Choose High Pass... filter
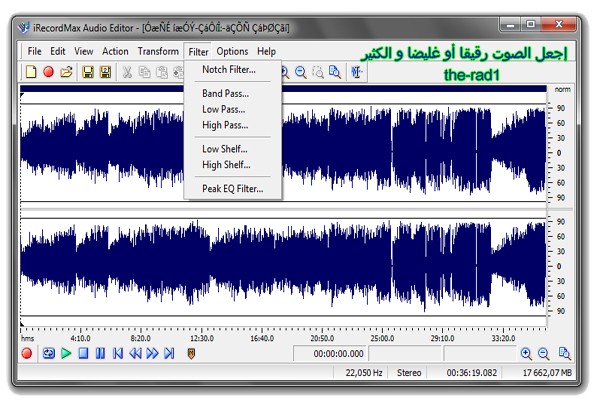 [x=233, y=125]
